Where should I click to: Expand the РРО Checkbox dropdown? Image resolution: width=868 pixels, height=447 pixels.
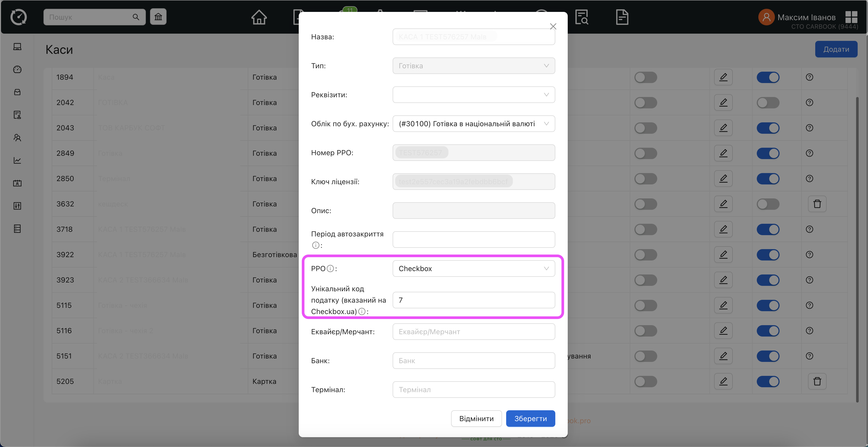tap(473, 269)
